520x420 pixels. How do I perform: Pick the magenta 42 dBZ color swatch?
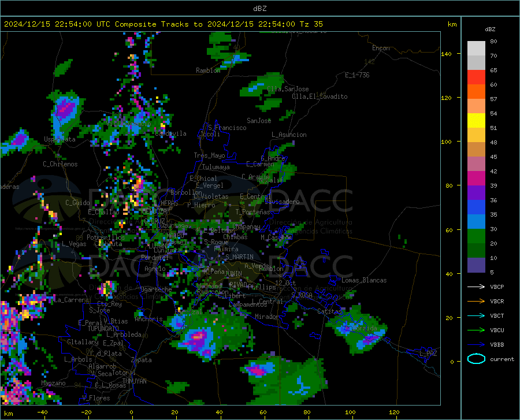tap(476, 178)
